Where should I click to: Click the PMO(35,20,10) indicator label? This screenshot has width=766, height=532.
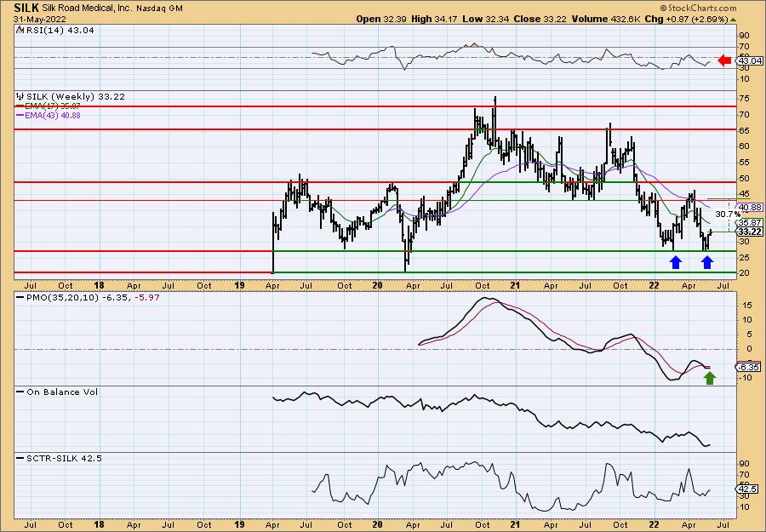tap(62, 297)
